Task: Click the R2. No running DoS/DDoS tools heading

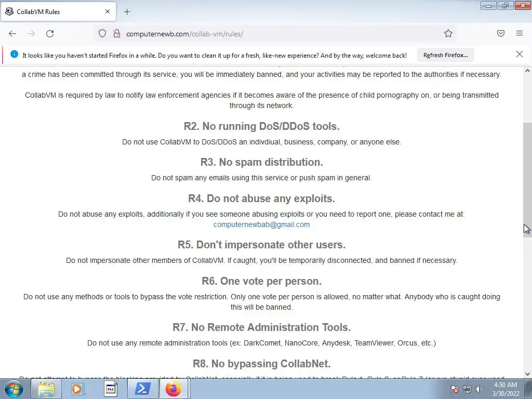Action: click(x=262, y=126)
